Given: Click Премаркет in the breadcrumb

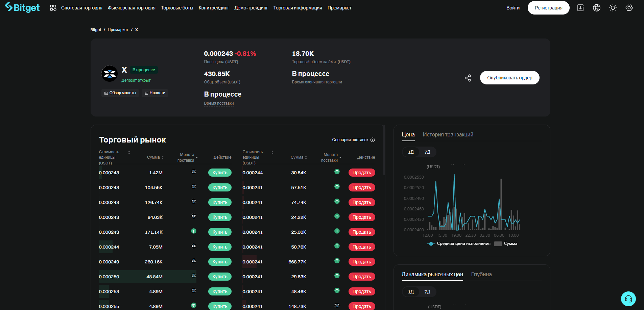Looking at the screenshot, I should click(118, 30).
